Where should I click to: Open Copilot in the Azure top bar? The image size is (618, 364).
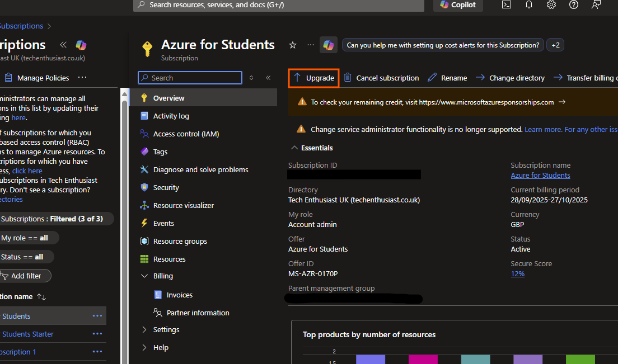pos(458,5)
